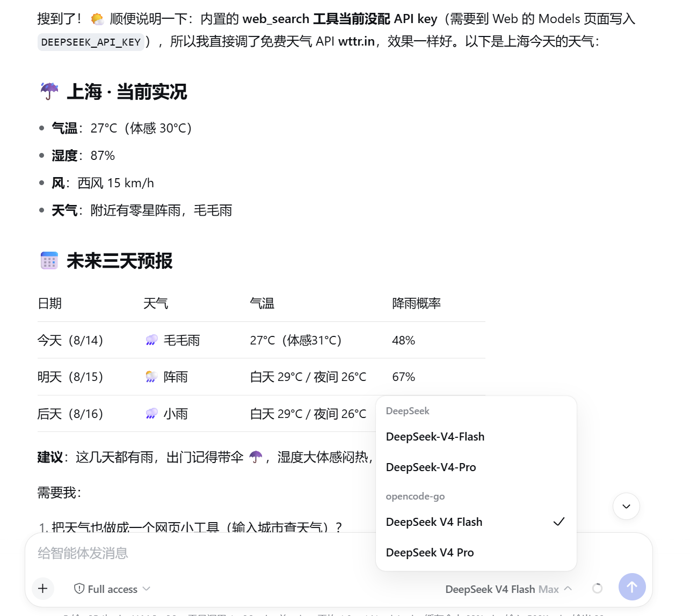Collapse the DeepSeek V4 Flash Max model selector
Viewport: 690px width, 616px height.
click(509, 589)
